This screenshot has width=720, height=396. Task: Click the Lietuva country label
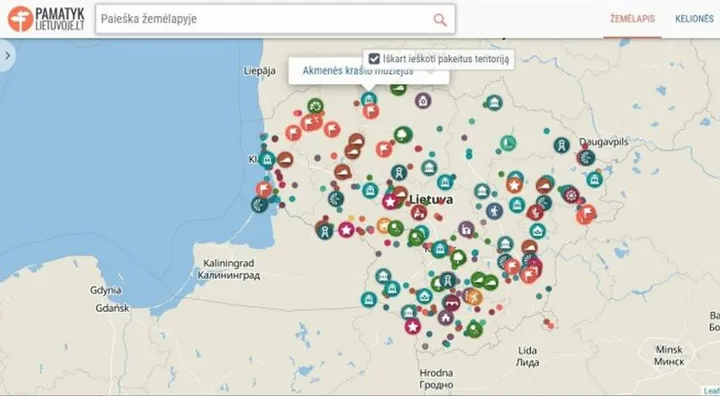tap(431, 199)
